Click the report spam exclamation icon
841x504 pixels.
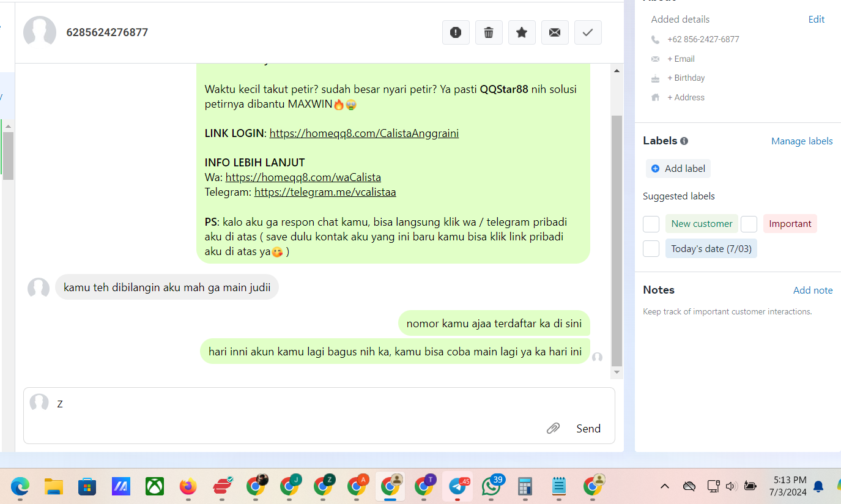(x=456, y=32)
